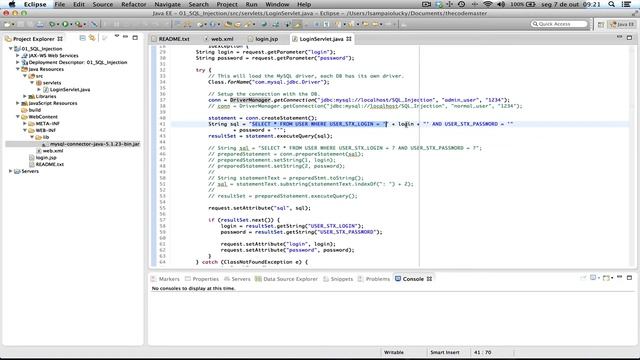The width and height of the screenshot is (640, 360).
Task: Click the volume menu bar icon
Action: (501, 4)
